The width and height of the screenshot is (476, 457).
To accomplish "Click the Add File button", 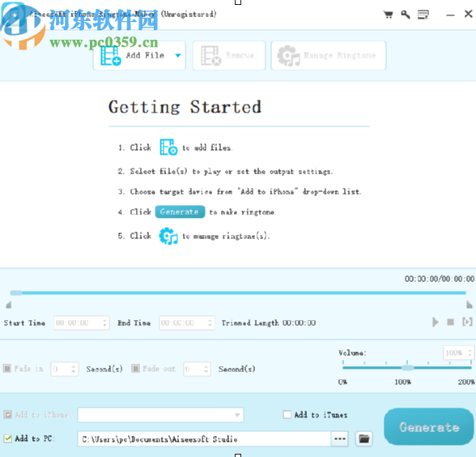I will click(x=139, y=55).
